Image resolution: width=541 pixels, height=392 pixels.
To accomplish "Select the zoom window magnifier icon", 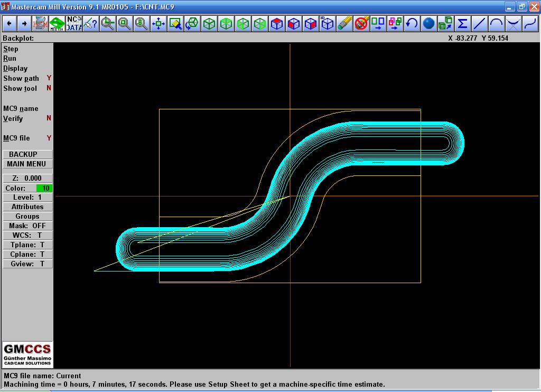I will [125, 23].
